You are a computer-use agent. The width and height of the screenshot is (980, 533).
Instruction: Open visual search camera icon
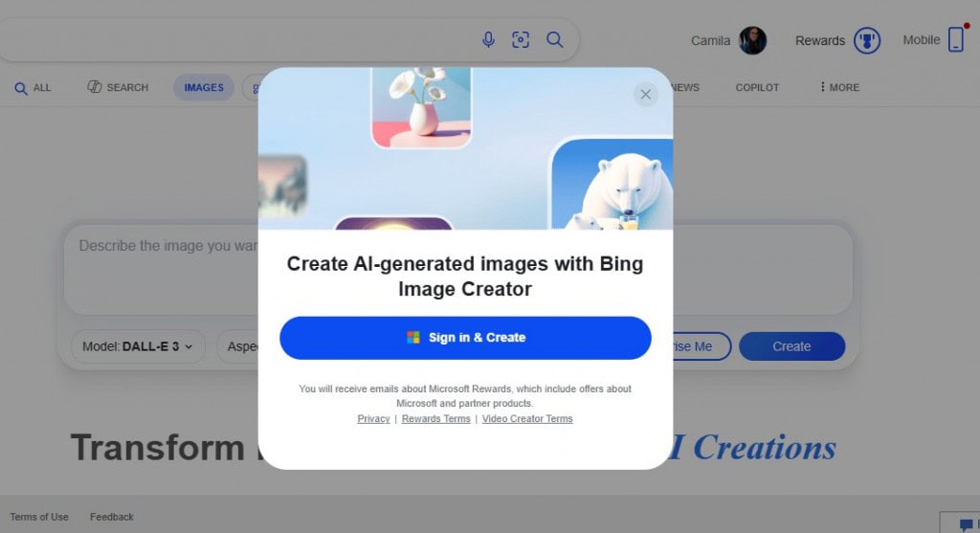coord(521,40)
